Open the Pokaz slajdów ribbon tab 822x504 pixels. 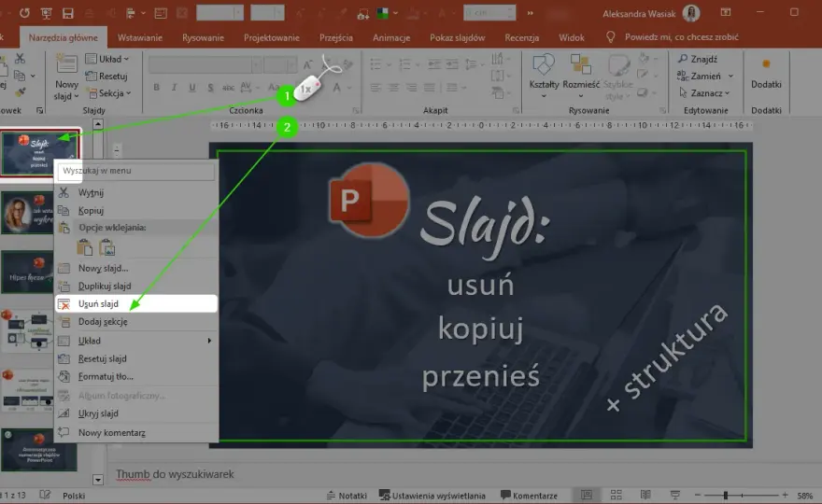(457, 37)
